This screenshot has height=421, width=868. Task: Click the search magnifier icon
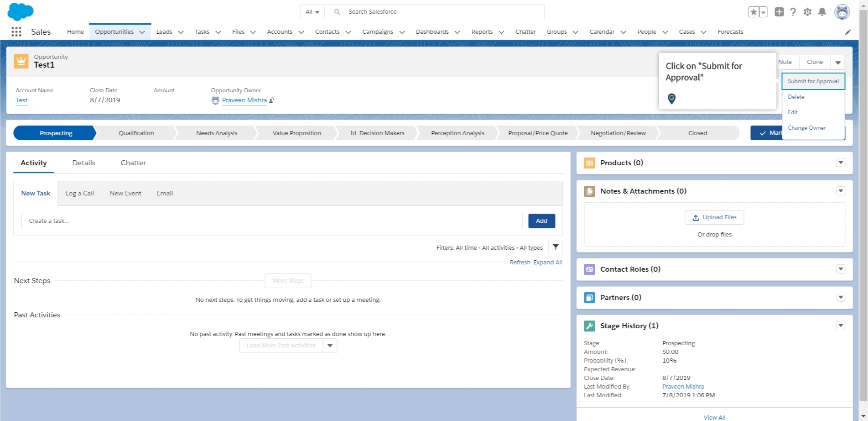[x=337, y=12]
